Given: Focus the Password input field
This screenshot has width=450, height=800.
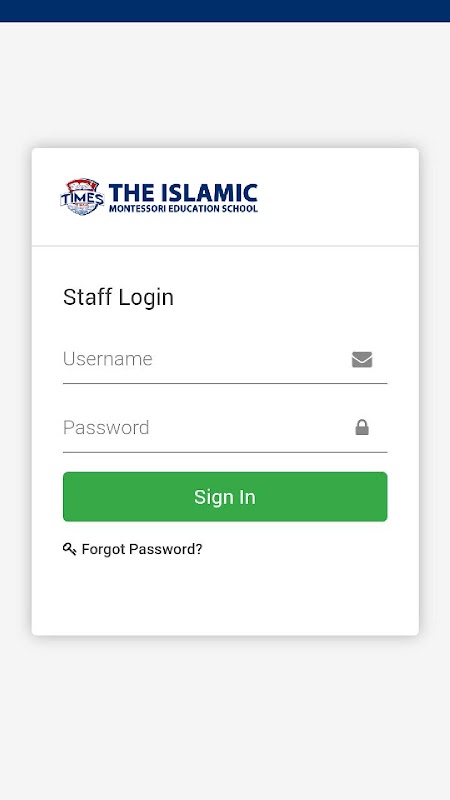Looking at the screenshot, I should coord(225,428).
